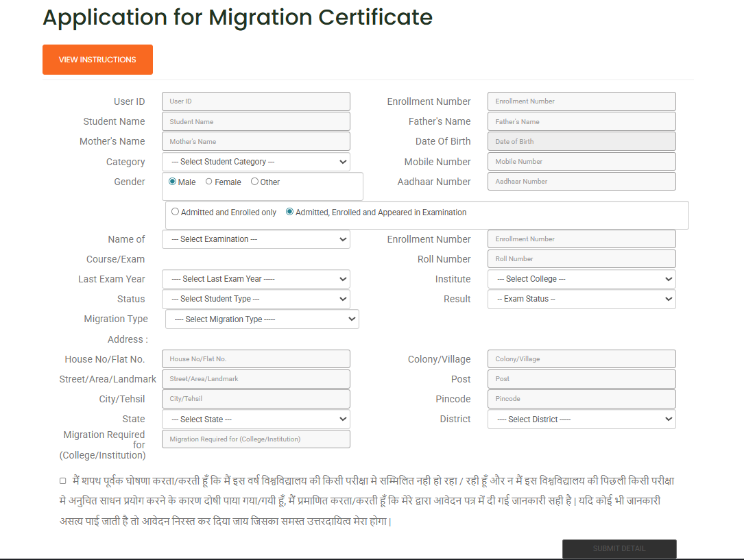
Task: Click the Aadhaar Number input field
Action: (581, 181)
